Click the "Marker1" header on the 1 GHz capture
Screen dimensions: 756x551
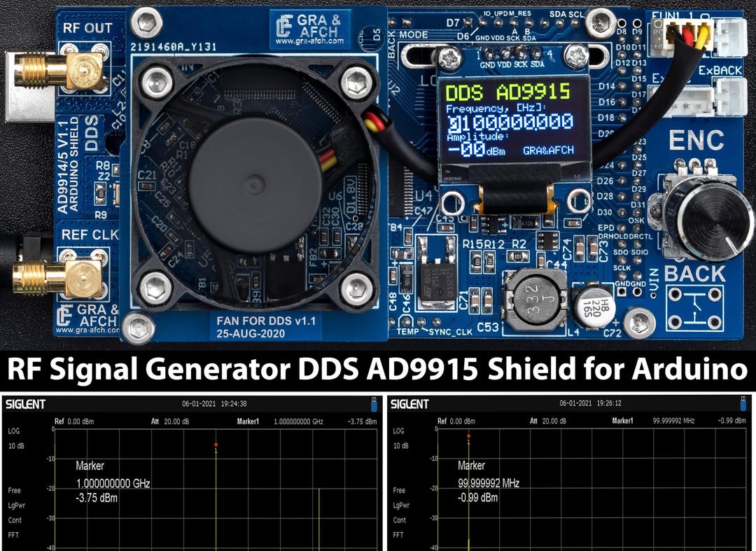pyautogui.click(x=248, y=421)
